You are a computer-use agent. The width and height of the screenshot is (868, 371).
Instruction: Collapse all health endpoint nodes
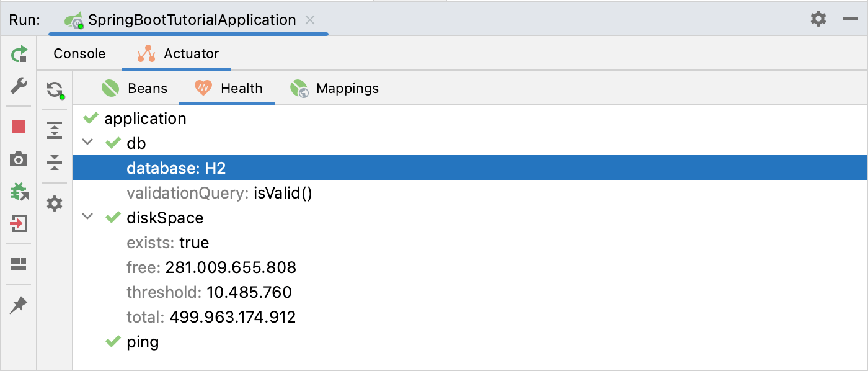55,163
